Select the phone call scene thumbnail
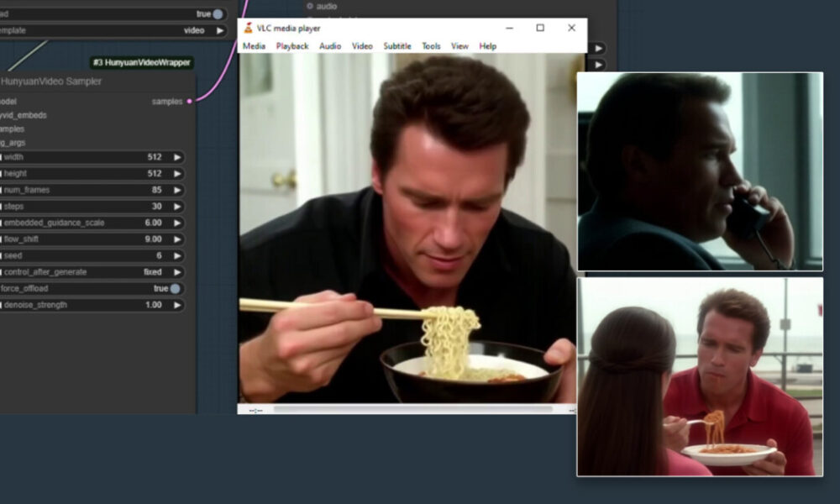This screenshot has width=840, height=504. [x=700, y=171]
